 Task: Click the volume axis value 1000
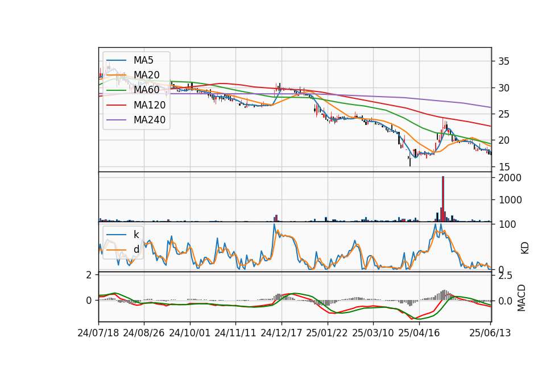pyautogui.click(x=510, y=200)
